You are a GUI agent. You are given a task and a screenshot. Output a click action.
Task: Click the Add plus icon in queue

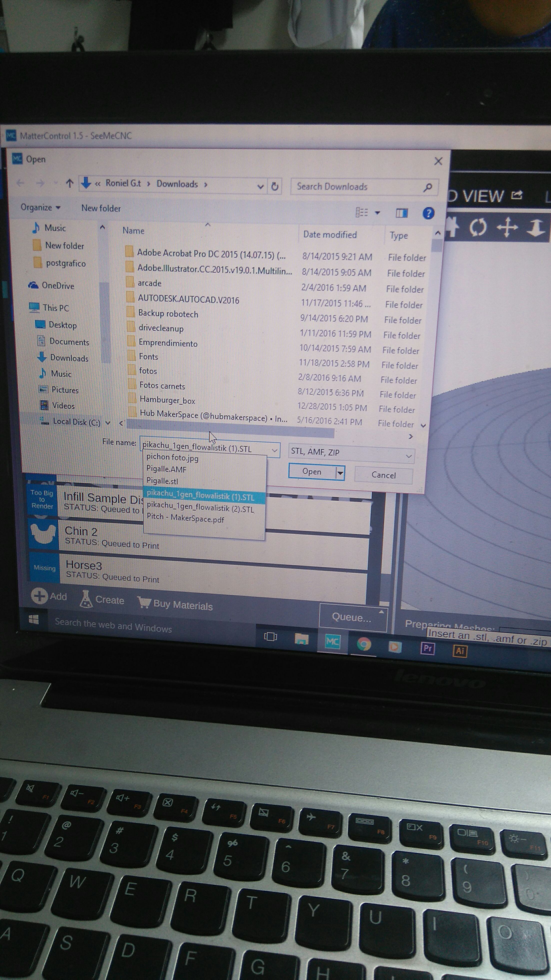pos(39,596)
